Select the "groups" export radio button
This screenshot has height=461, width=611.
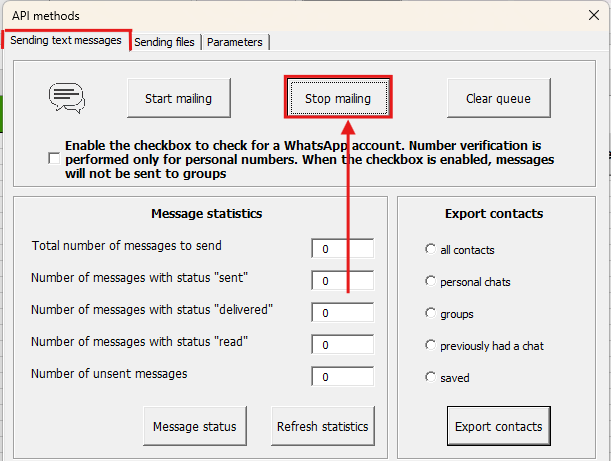431,313
